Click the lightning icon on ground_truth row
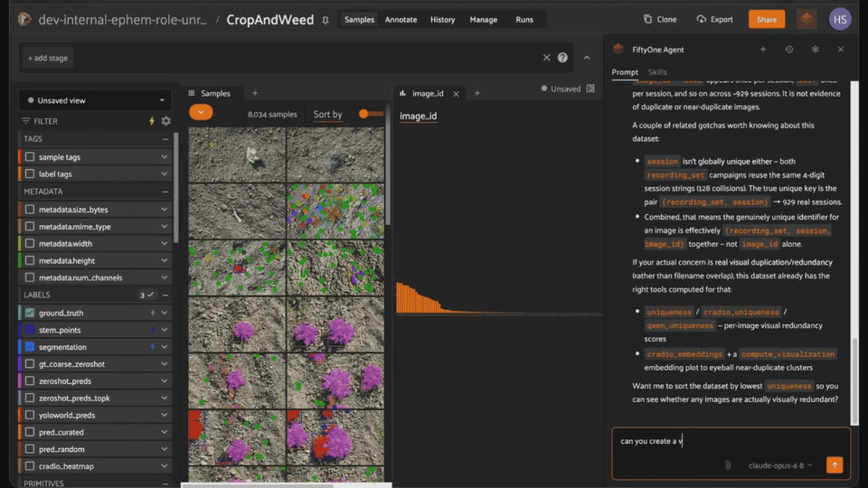The width and height of the screenshot is (868, 488). coord(152,313)
